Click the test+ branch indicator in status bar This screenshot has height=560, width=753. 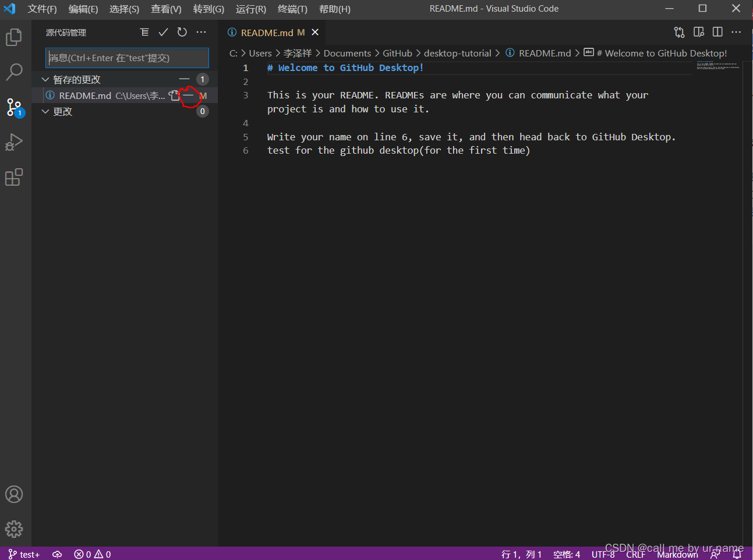click(24, 554)
